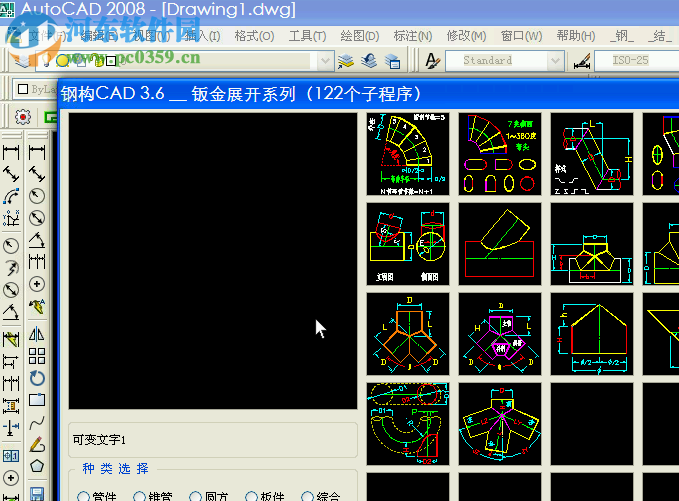
Task: Select the Spline curve tool
Action: pyautogui.click(x=37, y=422)
